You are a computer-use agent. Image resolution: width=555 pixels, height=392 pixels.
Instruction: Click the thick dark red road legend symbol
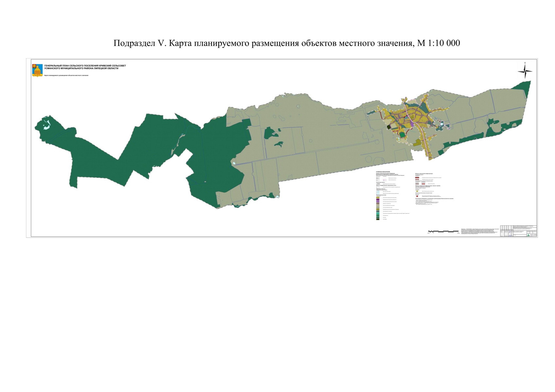[417, 178]
